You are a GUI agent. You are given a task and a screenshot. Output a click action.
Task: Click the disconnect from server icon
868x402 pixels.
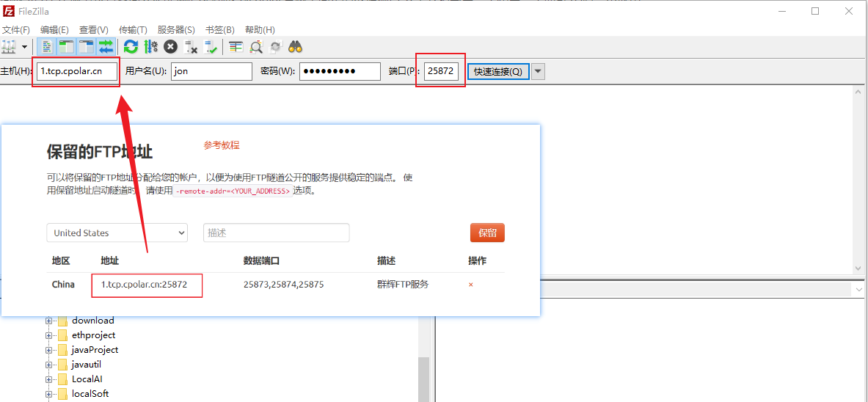click(x=191, y=47)
